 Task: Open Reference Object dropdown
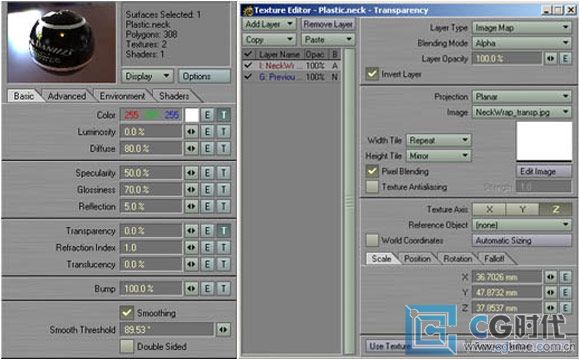click(522, 225)
